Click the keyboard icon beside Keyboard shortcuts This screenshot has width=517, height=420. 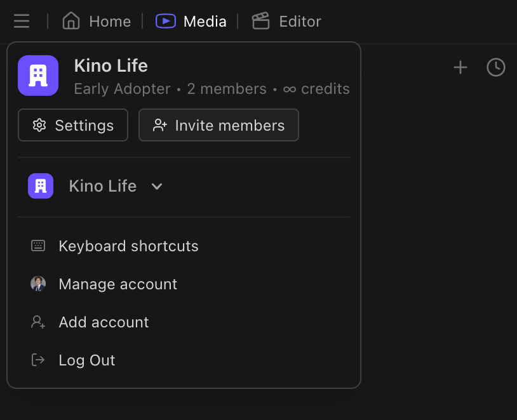37,246
